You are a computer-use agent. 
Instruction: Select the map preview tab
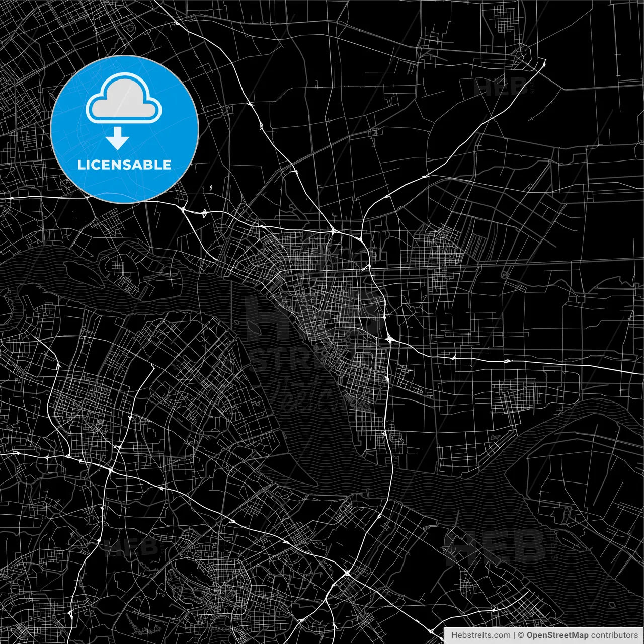[322, 322]
